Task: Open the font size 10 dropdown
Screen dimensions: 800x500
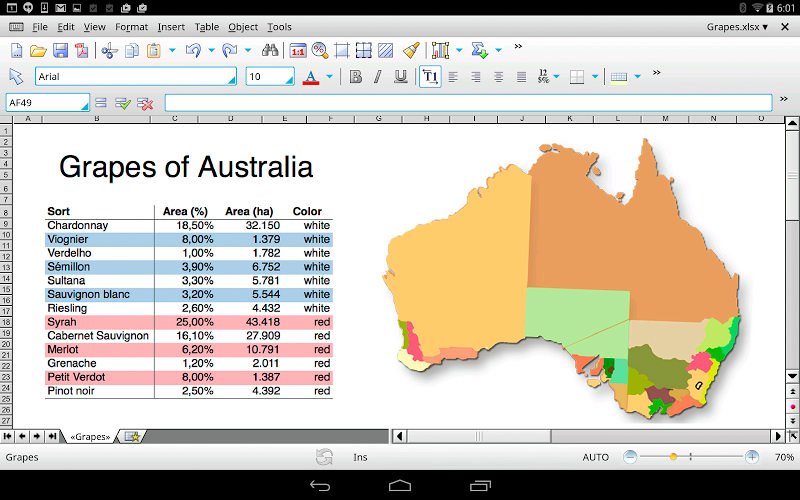Action: point(289,80)
